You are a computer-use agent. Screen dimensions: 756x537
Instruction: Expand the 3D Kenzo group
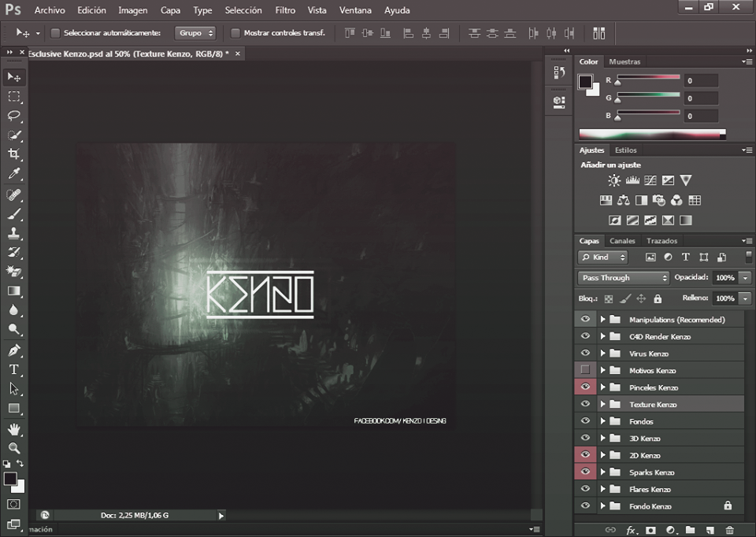tap(602, 438)
